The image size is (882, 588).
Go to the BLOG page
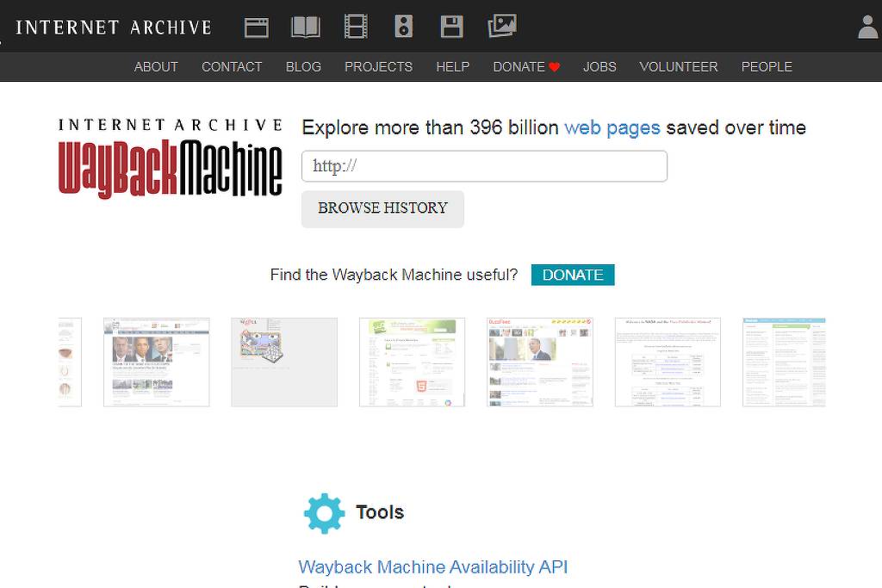click(x=303, y=66)
